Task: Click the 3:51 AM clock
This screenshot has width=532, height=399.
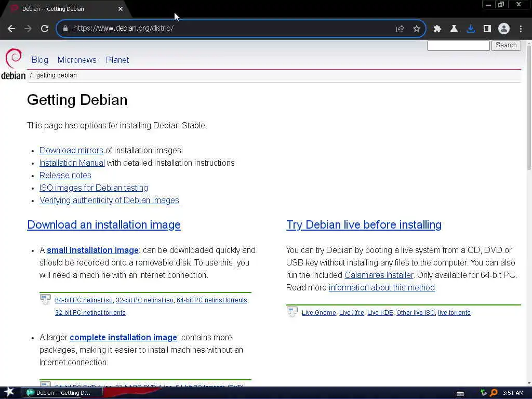Action: coord(513,393)
